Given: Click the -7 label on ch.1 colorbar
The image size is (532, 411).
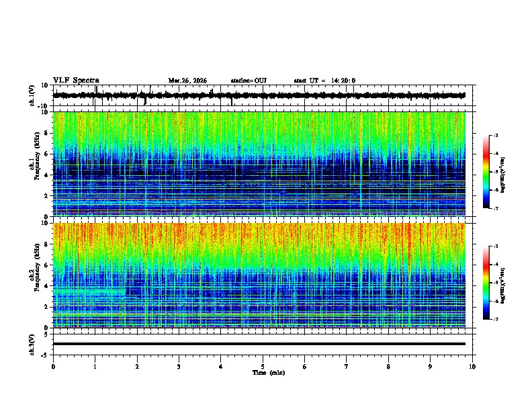Looking at the screenshot, I should point(495,208).
